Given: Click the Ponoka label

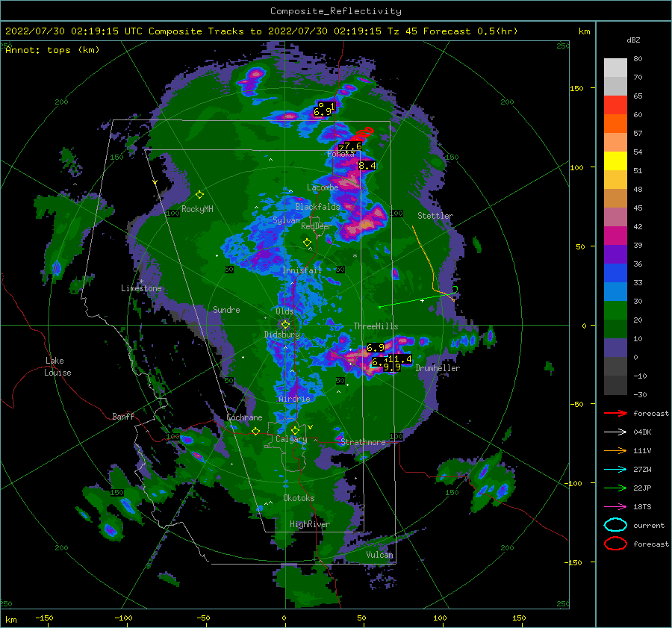Looking at the screenshot, I should 340,154.
